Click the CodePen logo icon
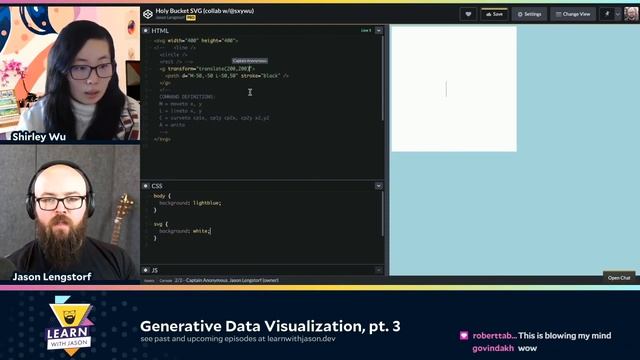The height and width of the screenshot is (360, 640). tap(148, 14)
